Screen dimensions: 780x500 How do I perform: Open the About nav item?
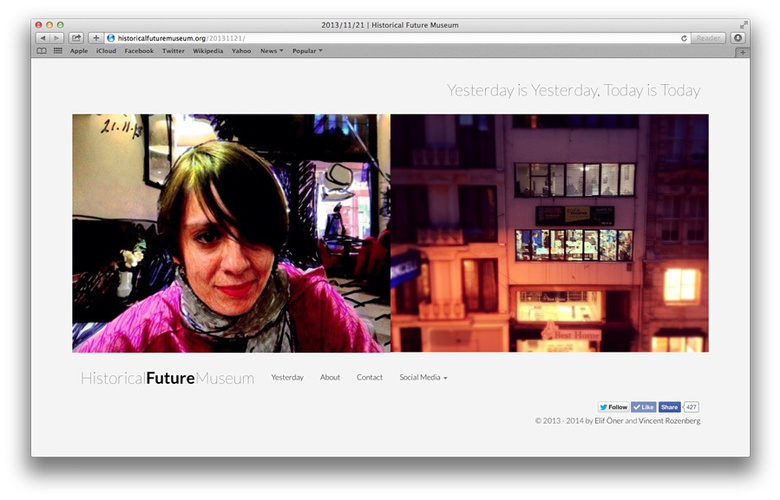pos(330,378)
